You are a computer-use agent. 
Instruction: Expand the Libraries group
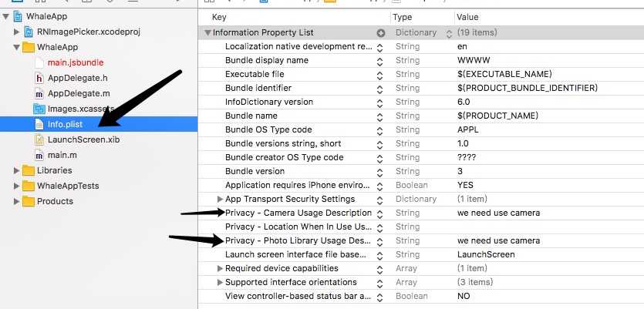(17, 170)
